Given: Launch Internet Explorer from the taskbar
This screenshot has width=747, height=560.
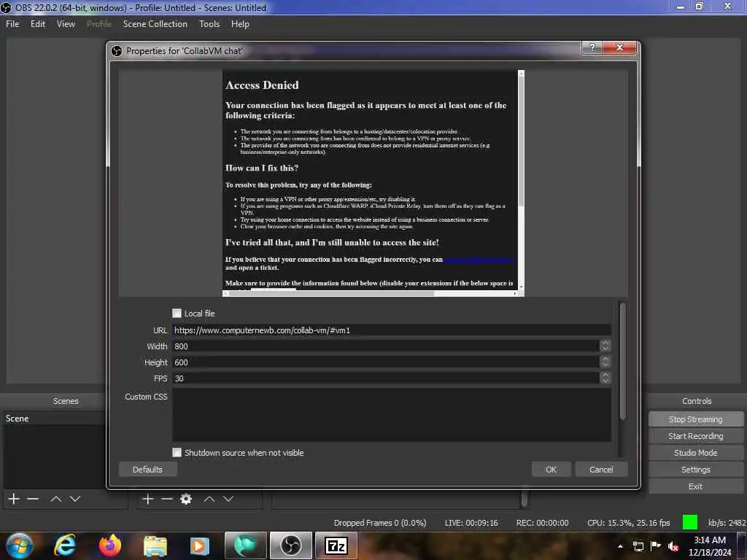Looking at the screenshot, I should click(65, 545).
